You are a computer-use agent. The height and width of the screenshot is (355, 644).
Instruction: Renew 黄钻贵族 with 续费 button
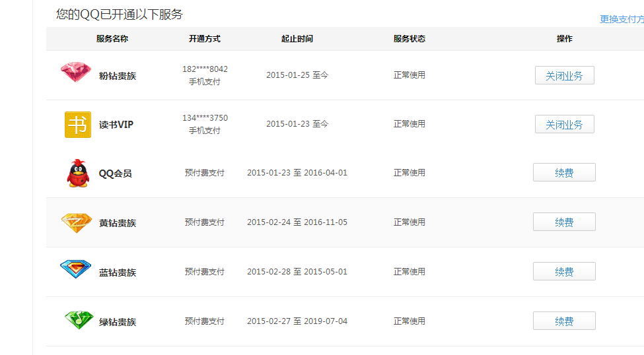coord(564,222)
